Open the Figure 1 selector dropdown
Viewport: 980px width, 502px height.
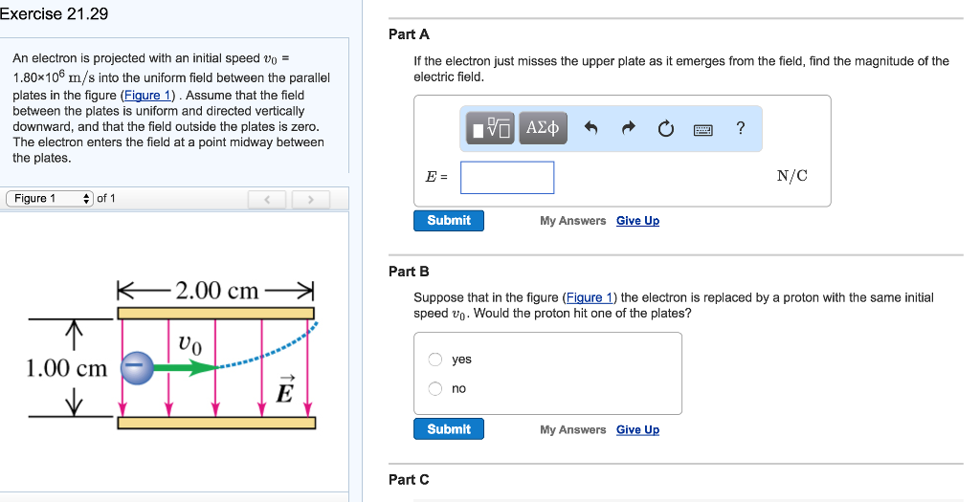50,199
